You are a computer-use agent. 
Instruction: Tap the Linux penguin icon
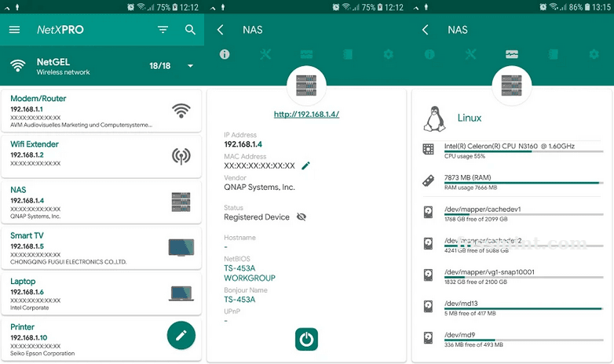coord(434,118)
